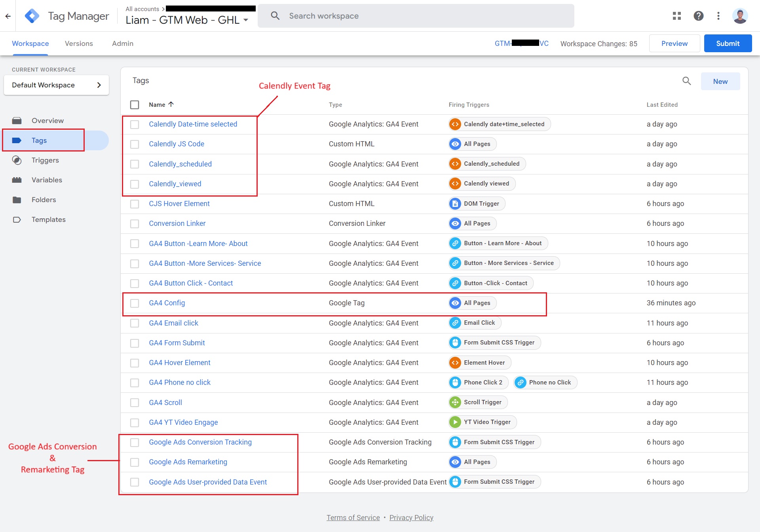760x532 pixels.
Task: Click the Calendly viewed trigger chip
Action: (482, 184)
